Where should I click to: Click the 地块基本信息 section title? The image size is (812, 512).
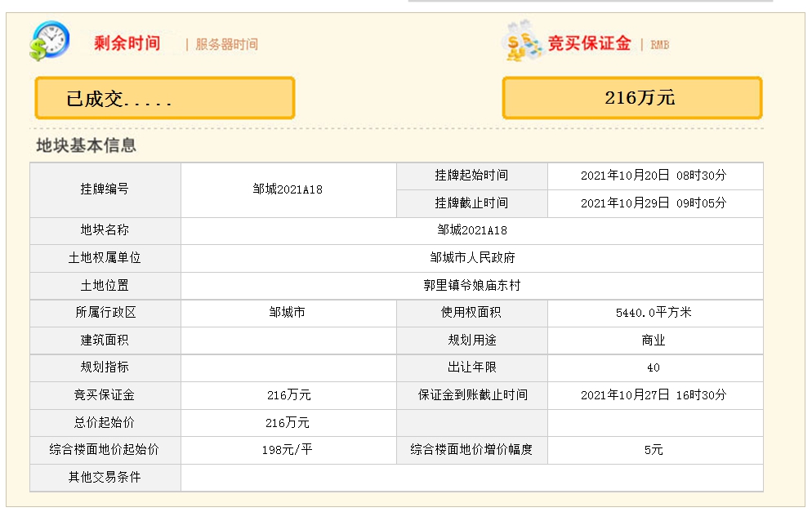tap(86, 145)
